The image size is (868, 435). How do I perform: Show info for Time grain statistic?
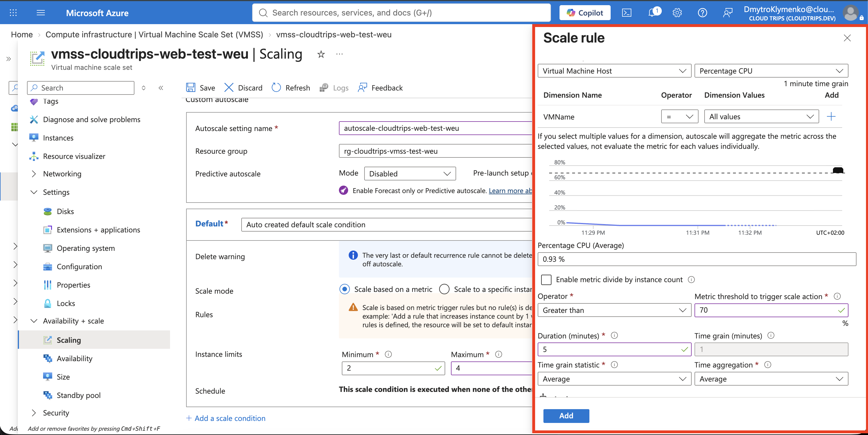(x=614, y=365)
